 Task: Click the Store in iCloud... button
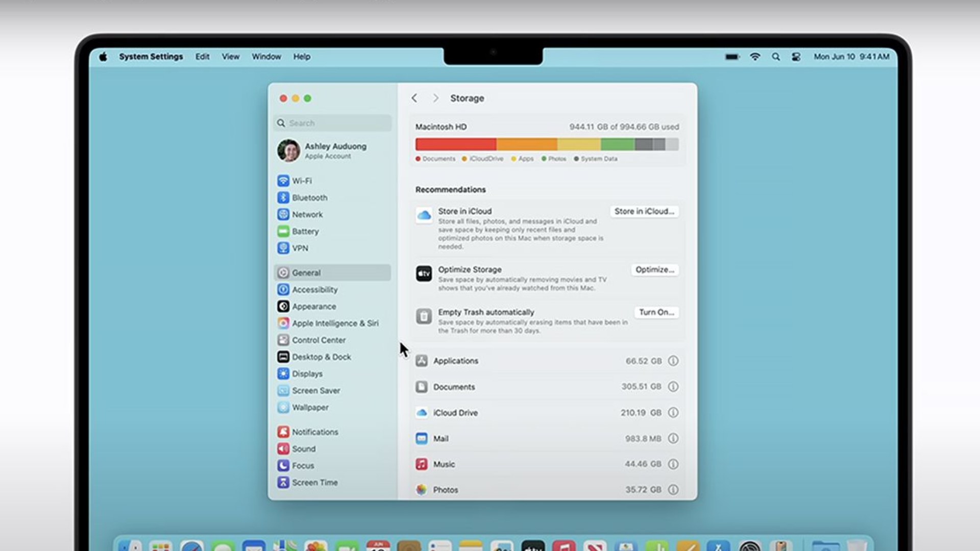click(x=644, y=211)
